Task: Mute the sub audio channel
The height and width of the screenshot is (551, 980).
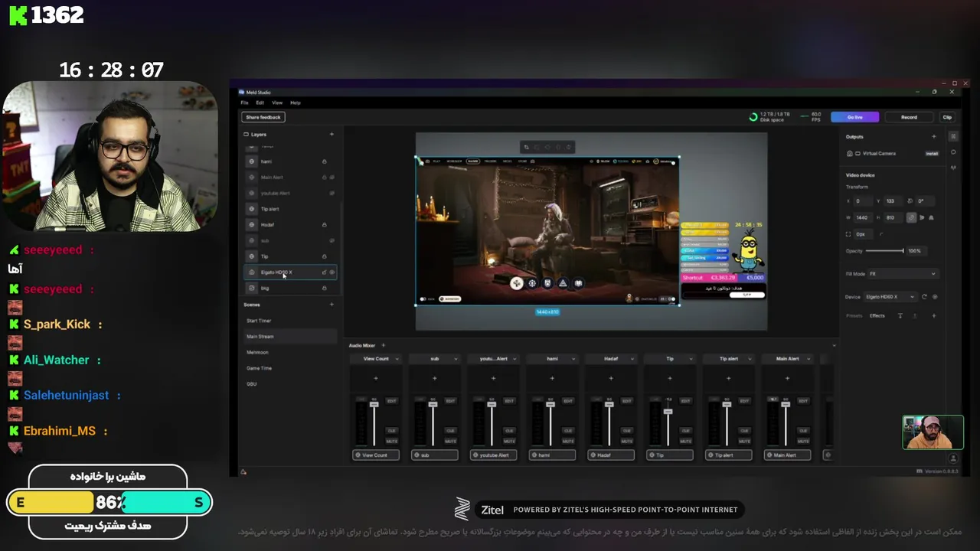Action: click(450, 442)
